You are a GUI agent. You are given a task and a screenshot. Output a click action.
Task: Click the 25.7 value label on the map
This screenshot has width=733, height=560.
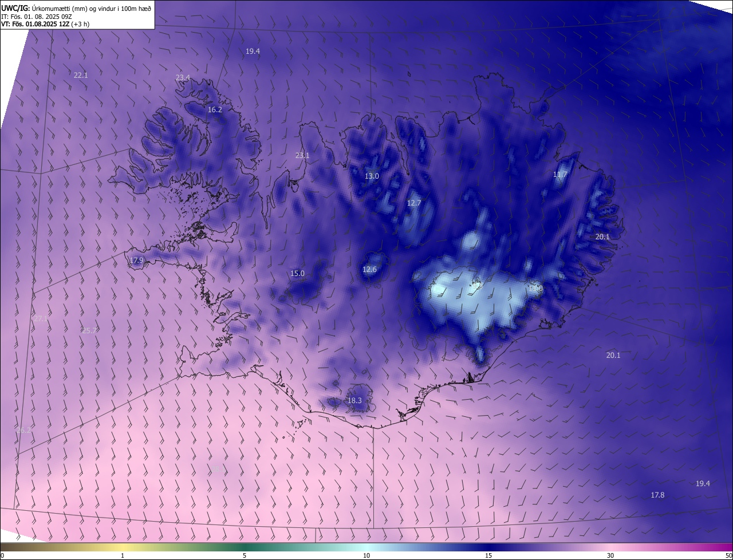pos(89,330)
